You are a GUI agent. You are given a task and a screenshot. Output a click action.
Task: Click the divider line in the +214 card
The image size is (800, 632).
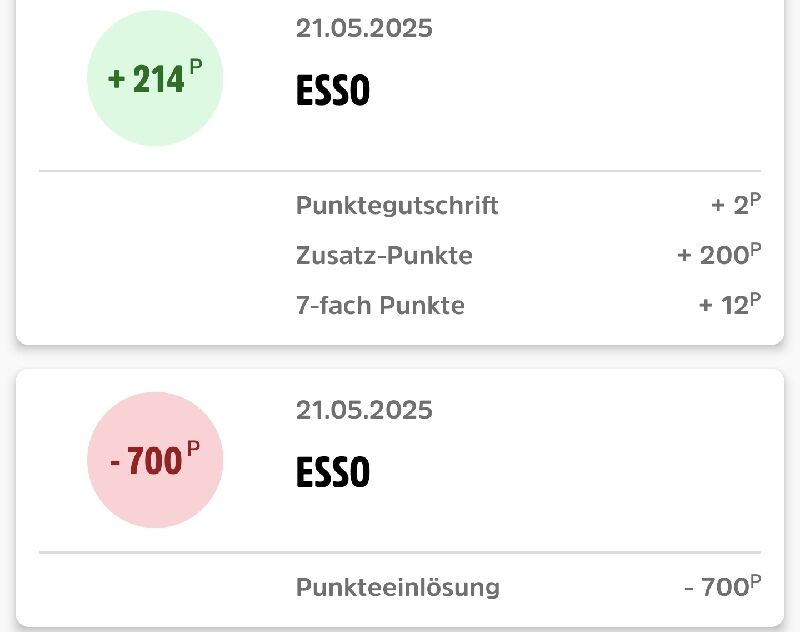400,171
